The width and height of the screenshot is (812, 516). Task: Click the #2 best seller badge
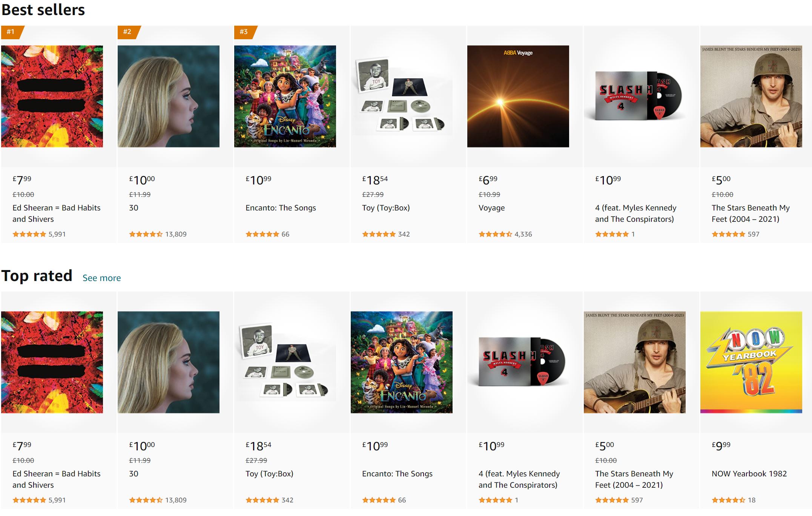point(127,32)
